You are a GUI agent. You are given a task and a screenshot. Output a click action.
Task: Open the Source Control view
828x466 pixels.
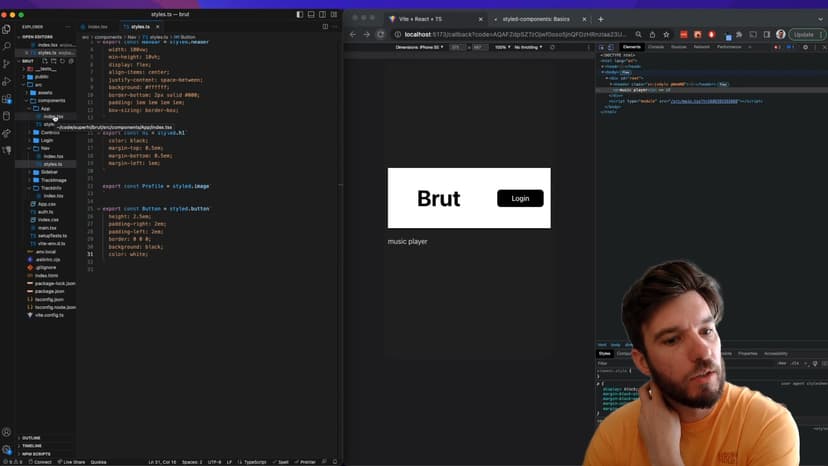tap(7, 63)
